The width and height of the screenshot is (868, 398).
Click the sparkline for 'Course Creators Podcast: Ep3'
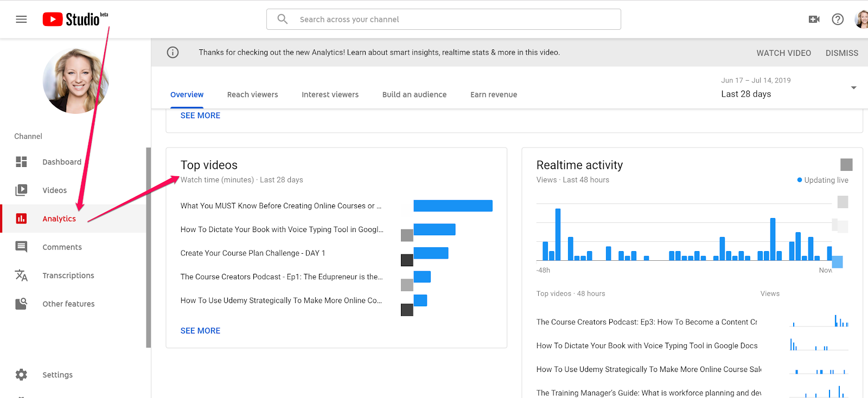click(x=819, y=320)
